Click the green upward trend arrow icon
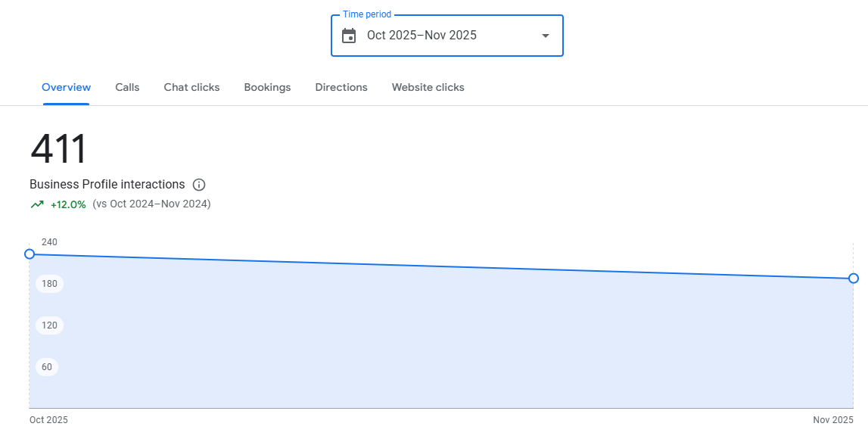 [x=37, y=204]
